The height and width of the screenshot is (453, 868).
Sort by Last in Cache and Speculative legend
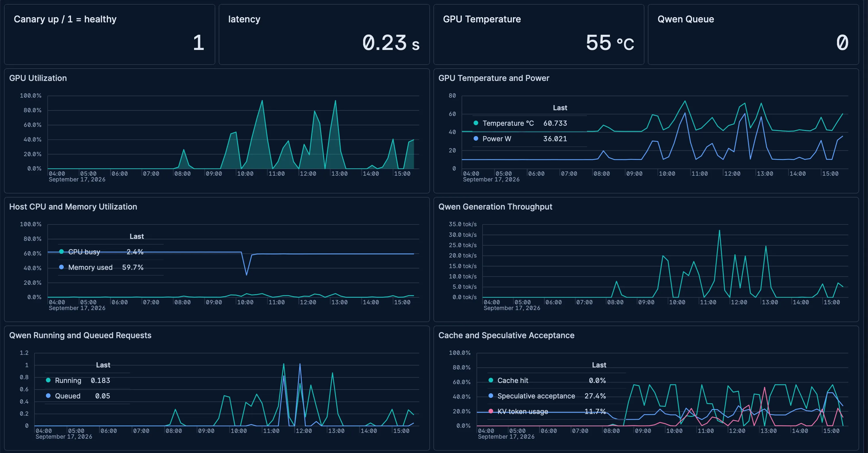pos(599,365)
